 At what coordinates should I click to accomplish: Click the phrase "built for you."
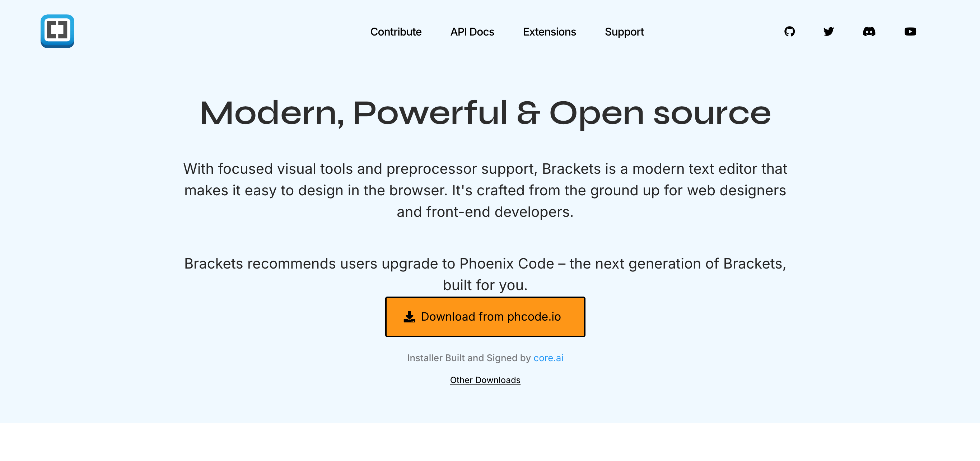tap(485, 285)
